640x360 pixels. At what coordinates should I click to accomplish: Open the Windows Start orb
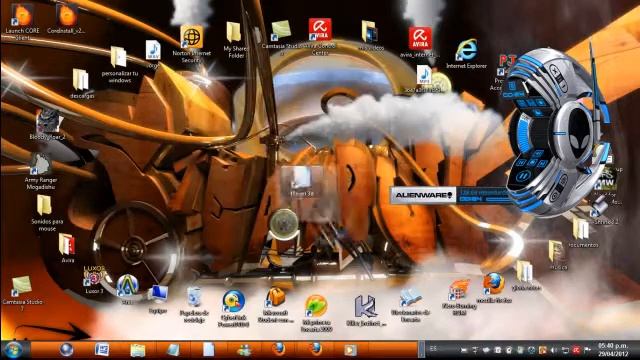(13, 350)
